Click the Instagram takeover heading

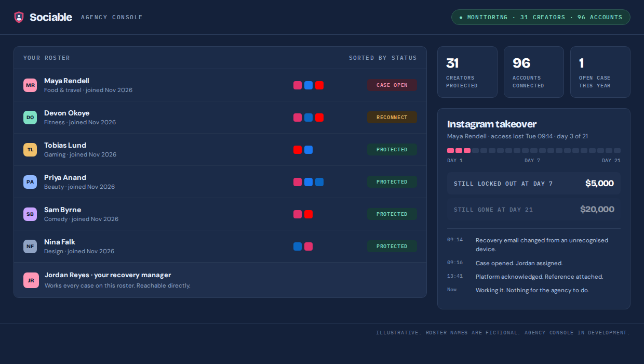(x=492, y=124)
